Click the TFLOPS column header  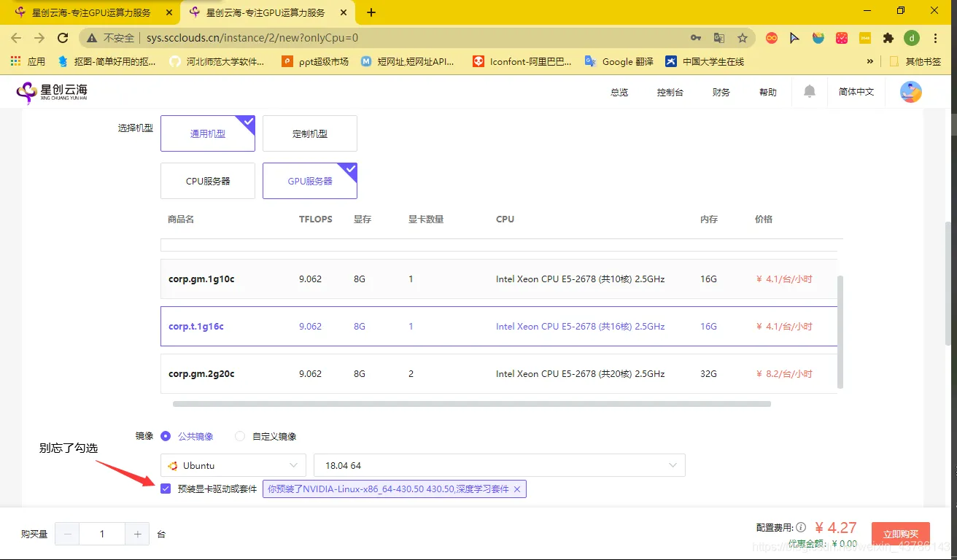click(x=316, y=219)
